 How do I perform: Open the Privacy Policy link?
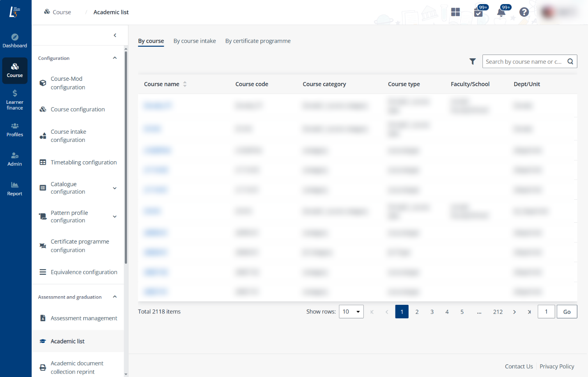point(557,366)
